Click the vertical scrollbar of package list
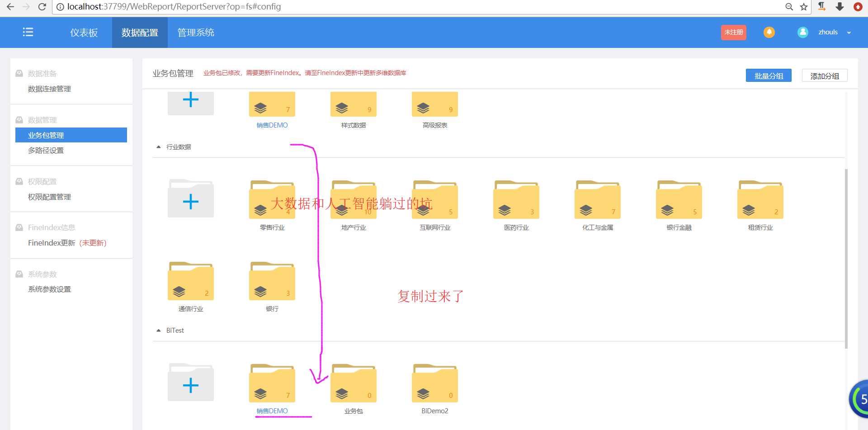The width and height of the screenshot is (868, 430). coord(846,258)
